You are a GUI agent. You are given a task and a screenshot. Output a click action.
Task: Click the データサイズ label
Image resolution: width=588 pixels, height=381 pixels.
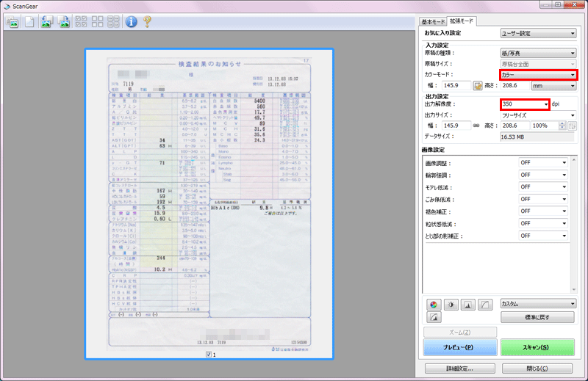click(x=439, y=137)
